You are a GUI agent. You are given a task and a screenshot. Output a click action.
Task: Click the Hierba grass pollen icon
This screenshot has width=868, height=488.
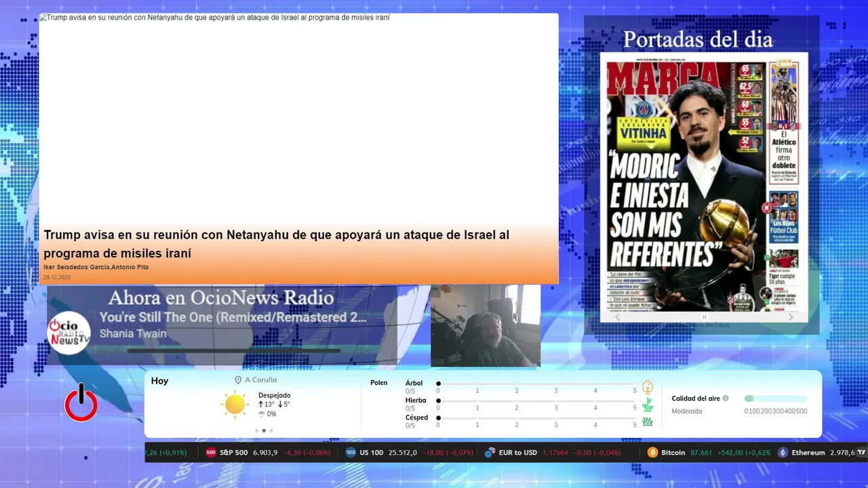648,405
